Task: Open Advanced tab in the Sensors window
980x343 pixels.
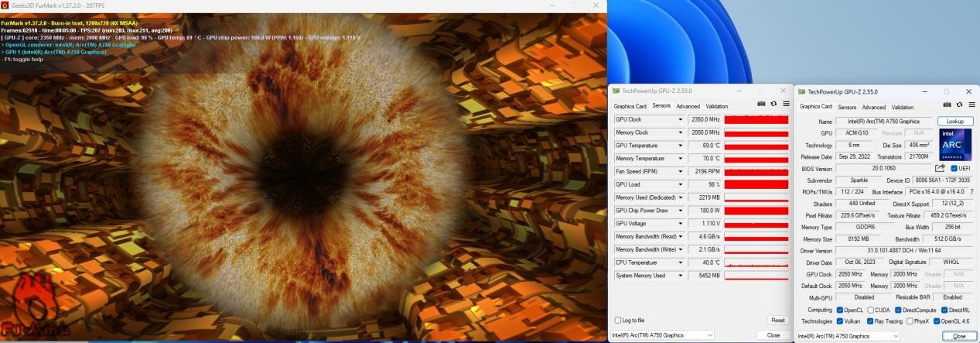Action: pyautogui.click(x=688, y=106)
